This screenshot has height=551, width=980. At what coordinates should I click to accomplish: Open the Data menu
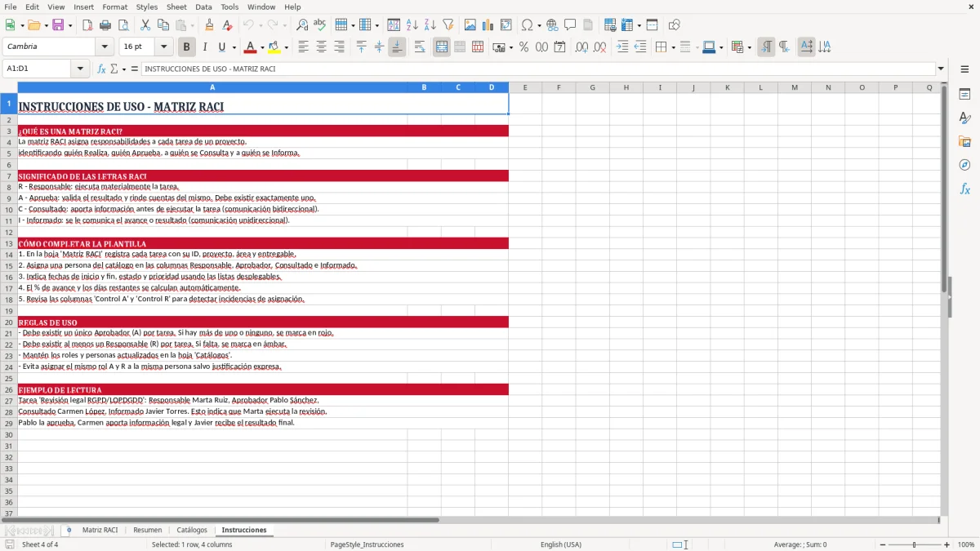click(x=203, y=7)
